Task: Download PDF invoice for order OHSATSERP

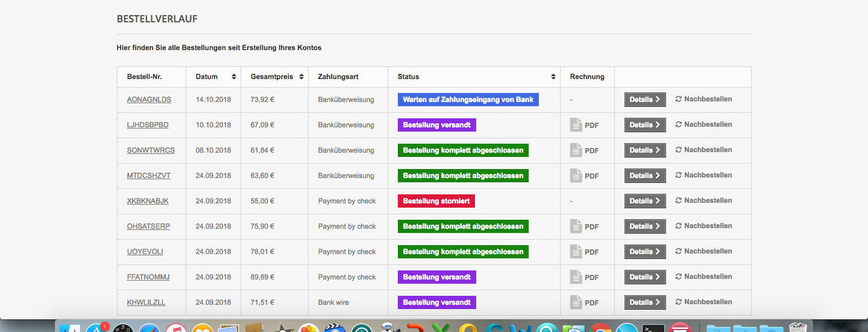Action: pos(584,226)
